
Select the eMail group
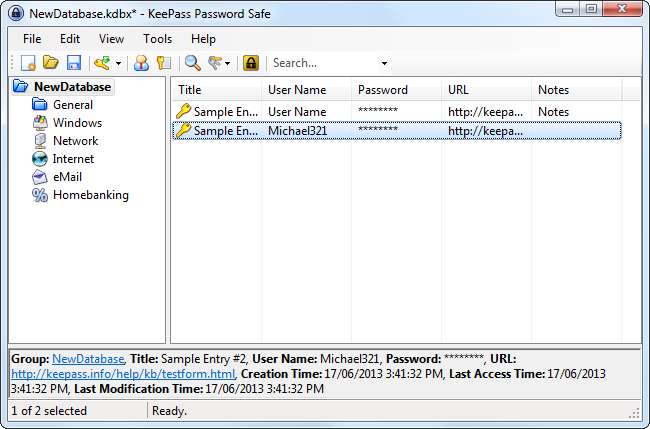coord(67,177)
